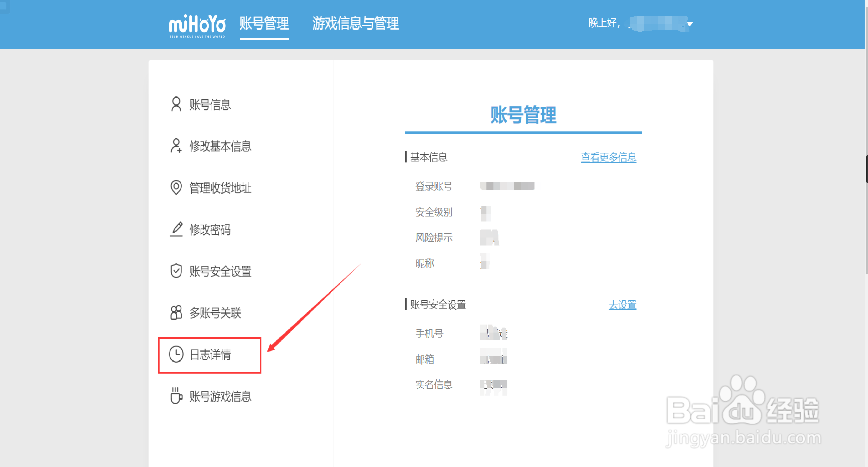Click the pencil icon for 修改密码
This screenshot has width=868, height=467.
coord(176,229)
